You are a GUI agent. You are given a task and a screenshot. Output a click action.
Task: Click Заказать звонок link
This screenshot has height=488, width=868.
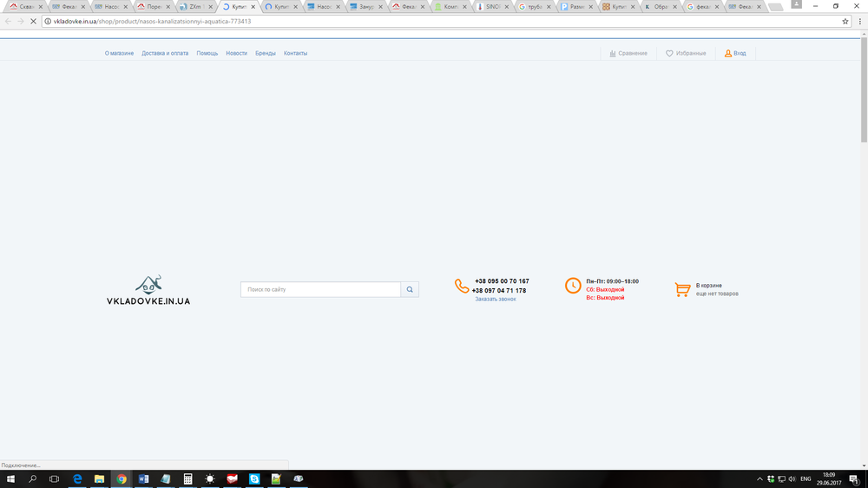click(496, 299)
